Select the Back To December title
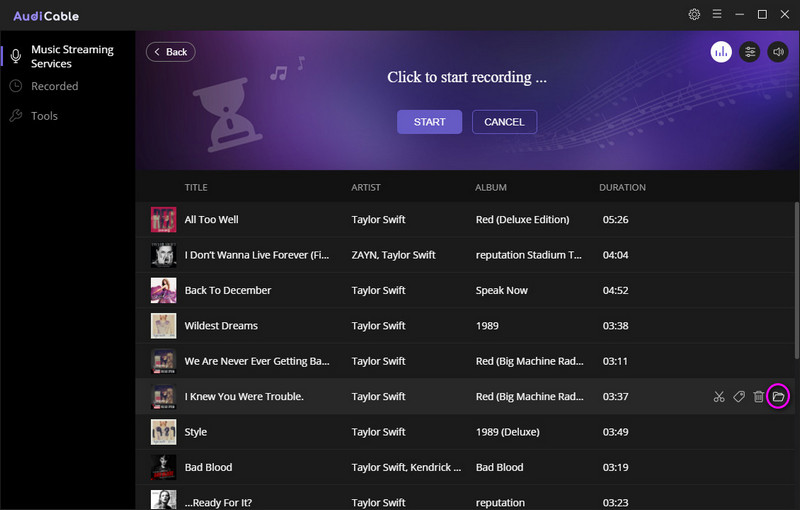The height and width of the screenshot is (510, 800). pos(228,290)
